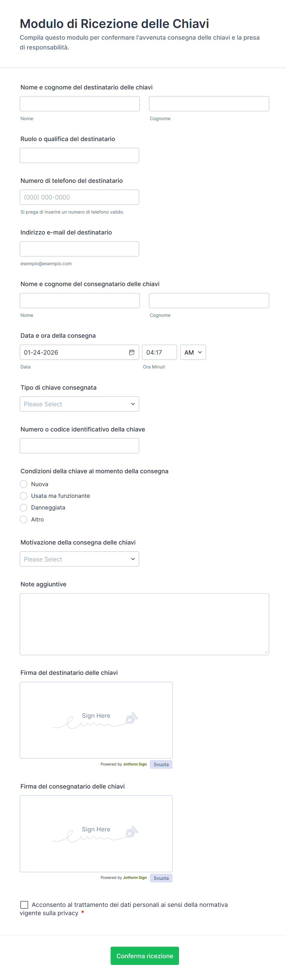Open the calendar date picker icon
Screen dimensions: 286x980
point(132,352)
